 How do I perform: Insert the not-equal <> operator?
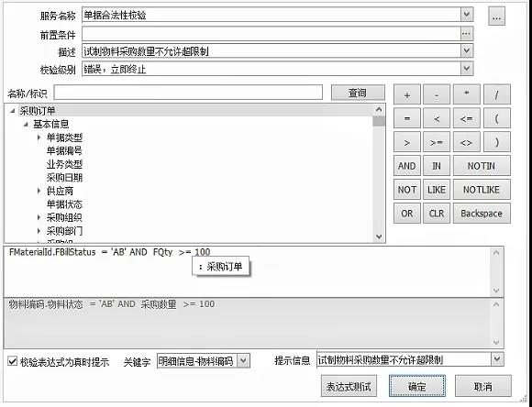(467, 142)
